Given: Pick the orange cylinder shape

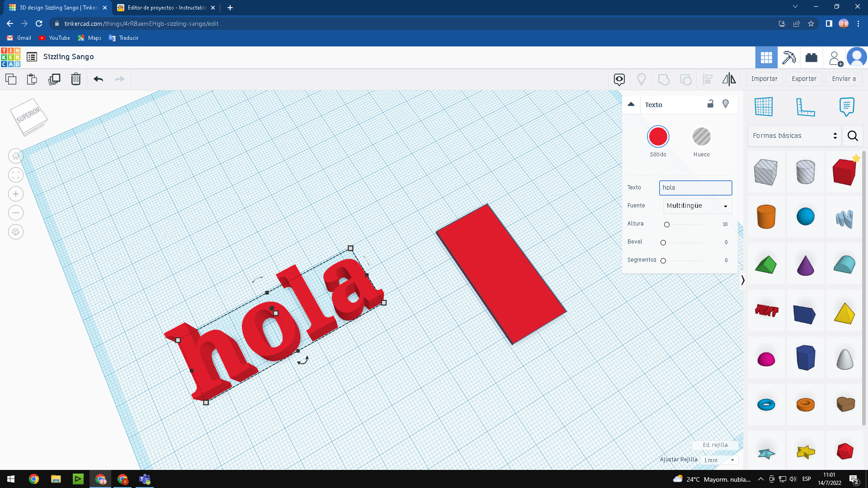Looking at the screenshot, I should tap(766, 216).
